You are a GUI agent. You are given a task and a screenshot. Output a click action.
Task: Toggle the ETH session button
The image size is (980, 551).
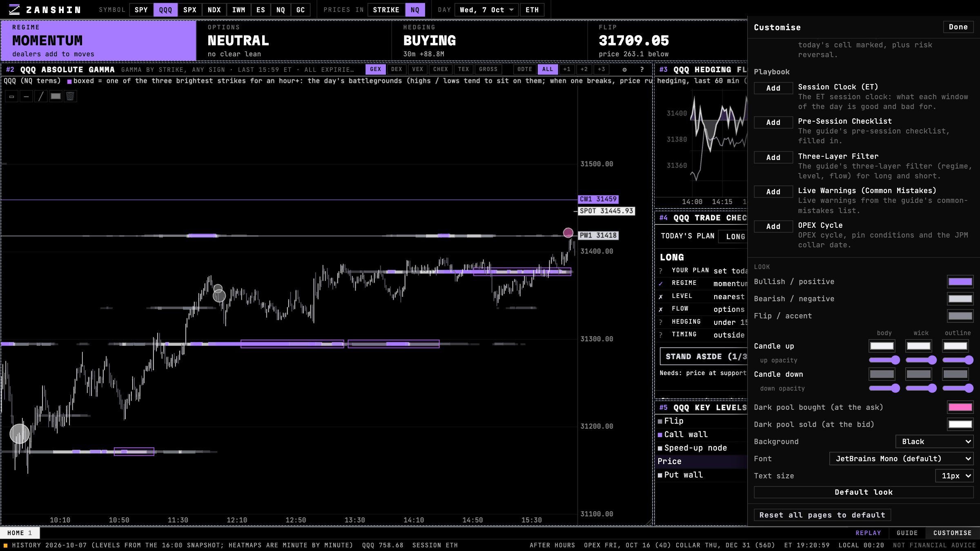(x=532, y=10)
